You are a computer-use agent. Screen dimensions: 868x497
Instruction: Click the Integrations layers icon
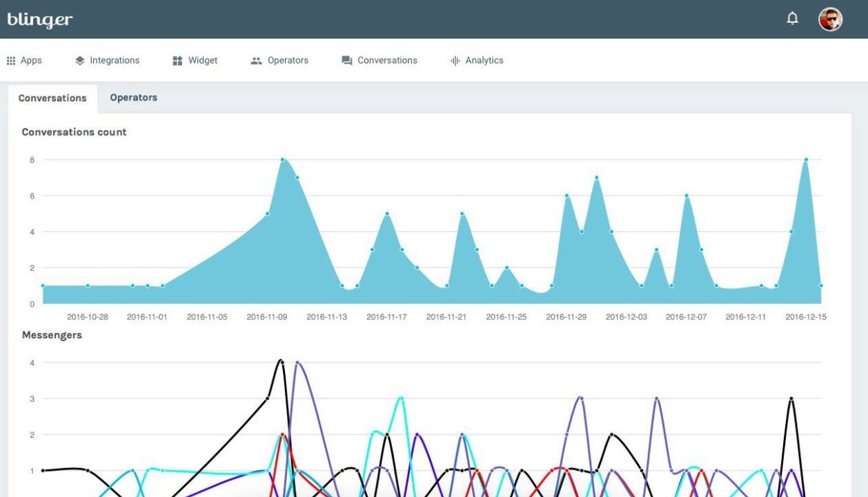click(80, 61)
